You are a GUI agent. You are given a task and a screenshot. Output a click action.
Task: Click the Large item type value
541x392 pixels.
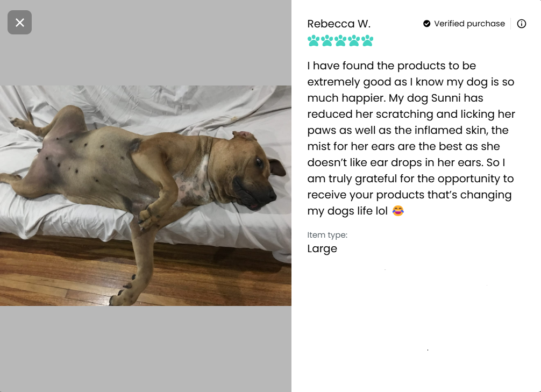[x=322, y=248]
